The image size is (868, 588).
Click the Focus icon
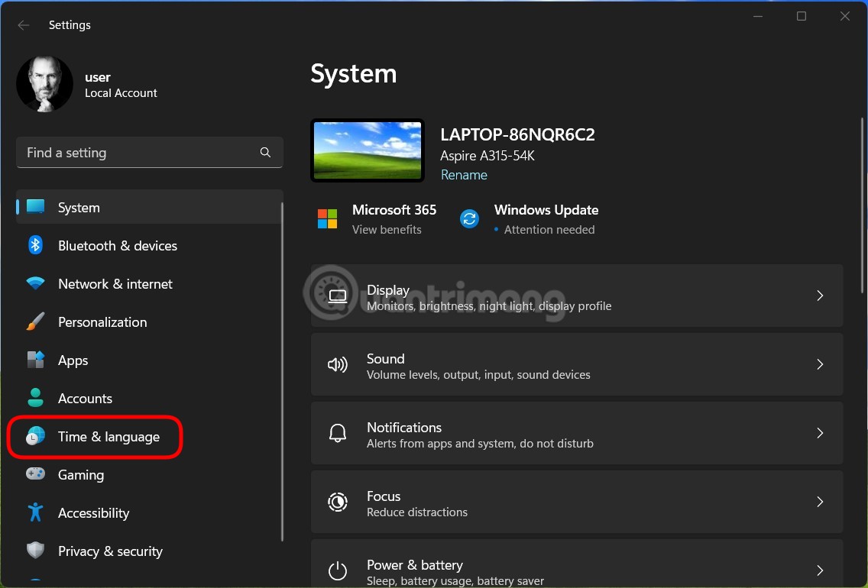[x=338, y=502]
